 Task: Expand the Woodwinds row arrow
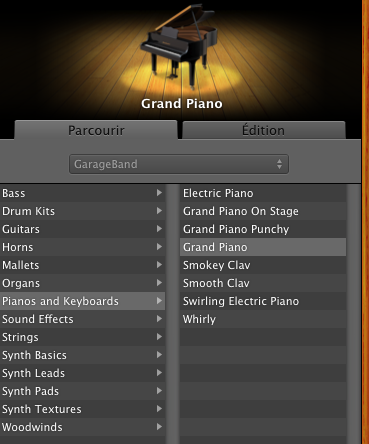click(x=159, y=427)
